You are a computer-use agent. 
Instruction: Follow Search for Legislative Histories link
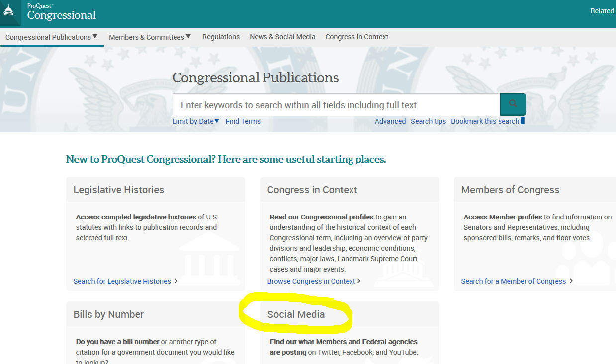122,281
